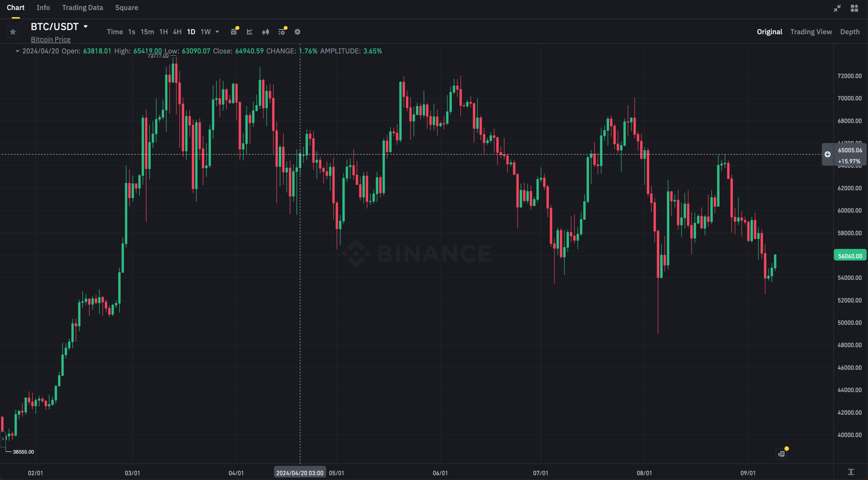
Task: Click the 02/01 date axis label
Action: [35, 473]
